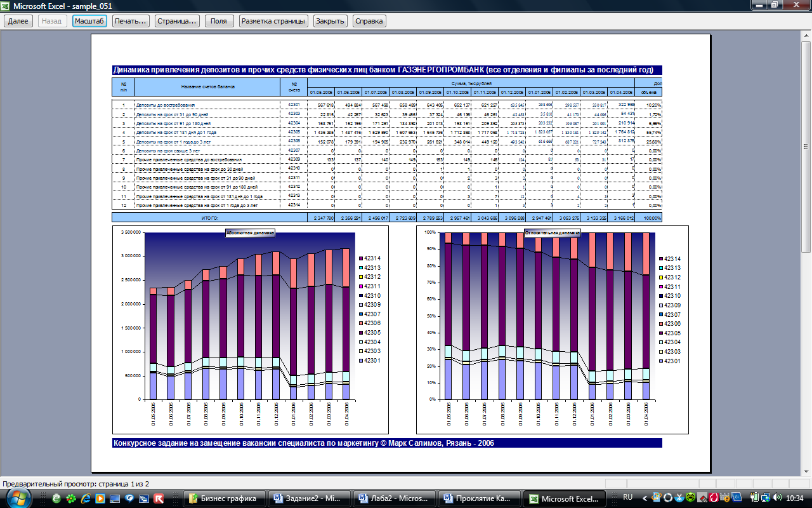
Task: Click legend swatch 42314 in Абсолютная динамика chart
Action: click(360, 258)
